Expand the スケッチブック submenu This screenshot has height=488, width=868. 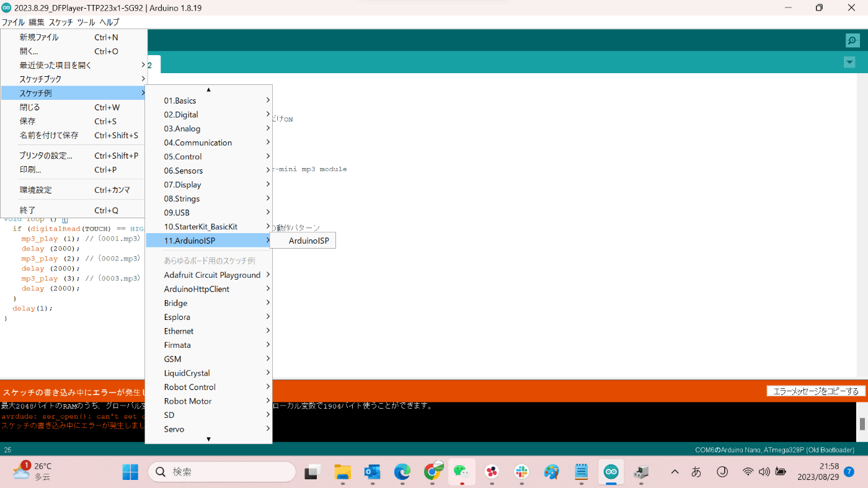click(74, 79)
